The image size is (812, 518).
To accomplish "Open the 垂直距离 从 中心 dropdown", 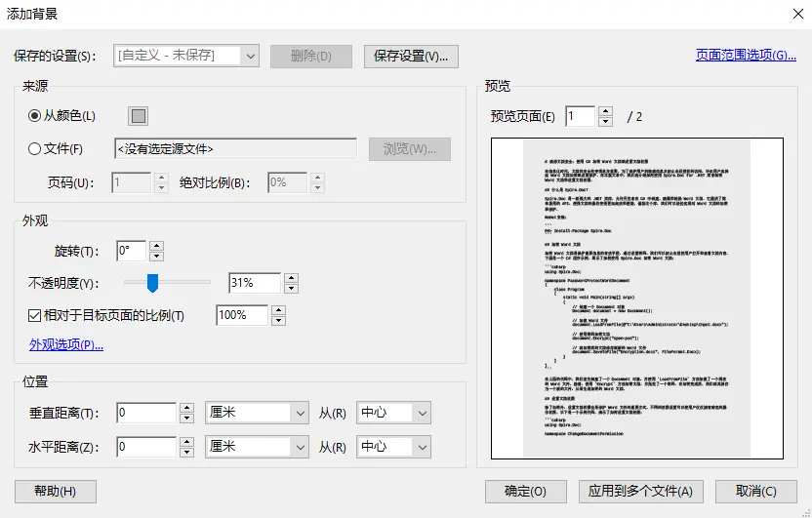I will pyautogui.click(x=393, y=413).
